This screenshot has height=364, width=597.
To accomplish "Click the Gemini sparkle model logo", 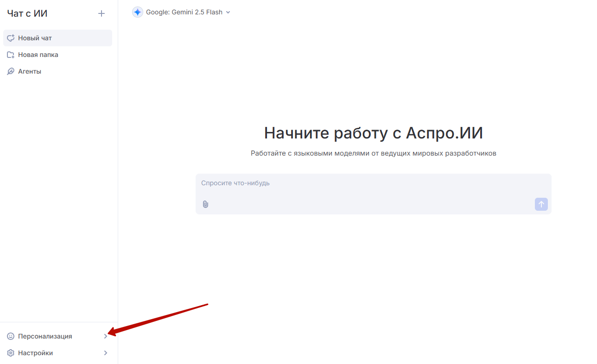I will 138,13.
